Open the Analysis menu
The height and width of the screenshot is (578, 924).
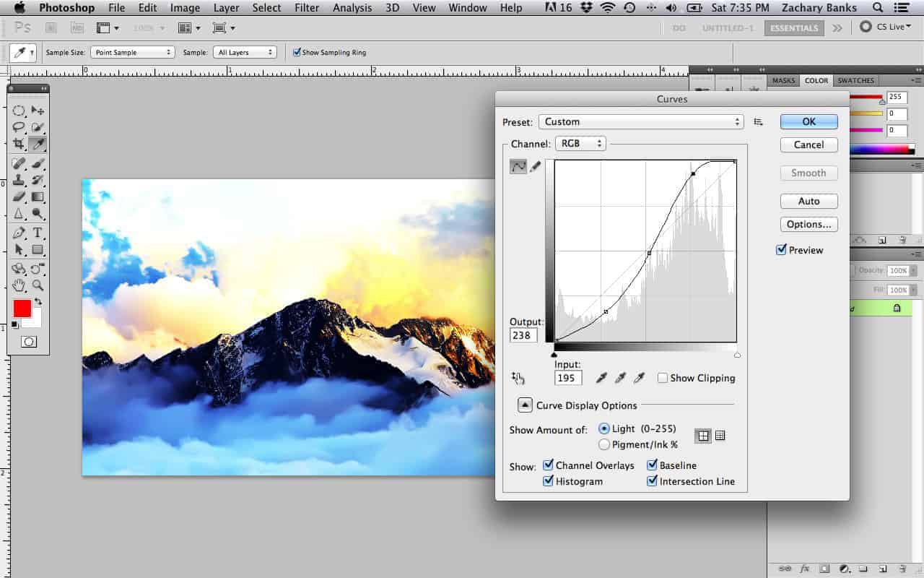pyautogui.click(x=353, y=8)
